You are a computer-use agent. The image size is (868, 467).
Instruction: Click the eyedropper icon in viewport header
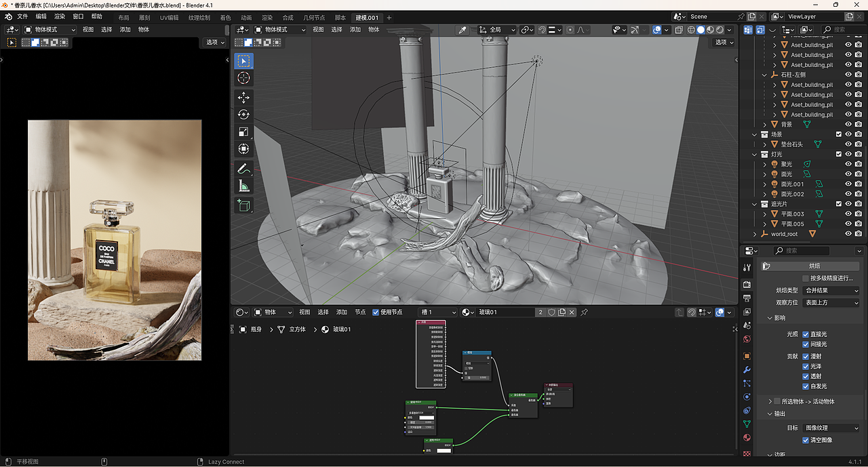click(462, 30)
